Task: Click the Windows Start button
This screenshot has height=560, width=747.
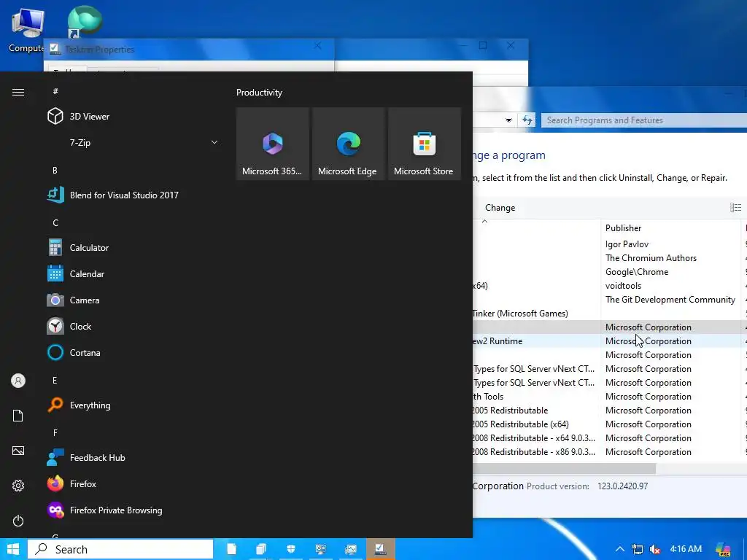Action: pos(13,549)
